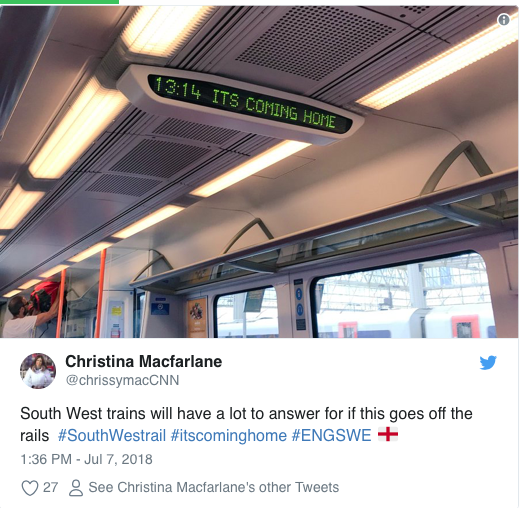Open Christina Macfarlane's profile avatar
This screenshot has height=508, width=520.
tap(38, 371)
